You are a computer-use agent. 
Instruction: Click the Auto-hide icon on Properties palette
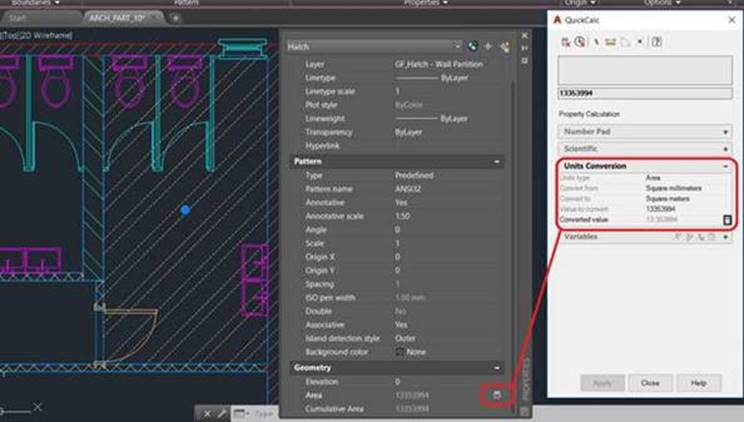click(x=524, y=48)
